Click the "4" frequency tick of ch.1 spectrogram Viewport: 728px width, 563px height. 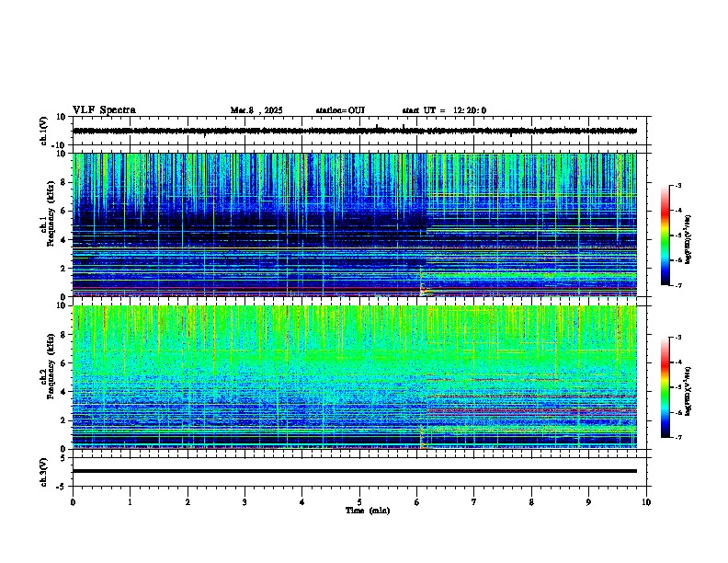click(x=64, y=240)
